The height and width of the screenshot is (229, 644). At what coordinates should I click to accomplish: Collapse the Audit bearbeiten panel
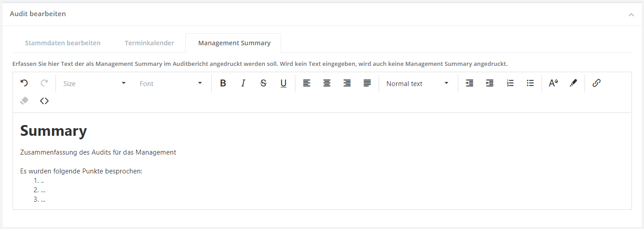click(631, 14)
